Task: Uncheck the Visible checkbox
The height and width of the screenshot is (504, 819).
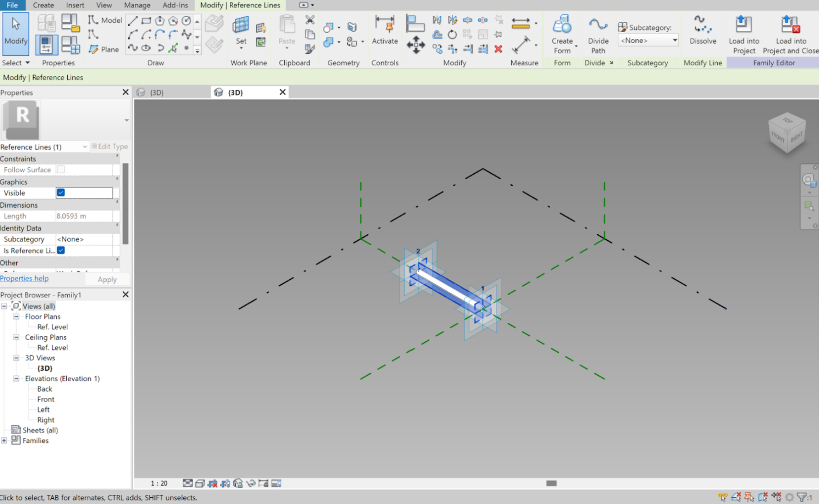Action: [x=61, y=193]
